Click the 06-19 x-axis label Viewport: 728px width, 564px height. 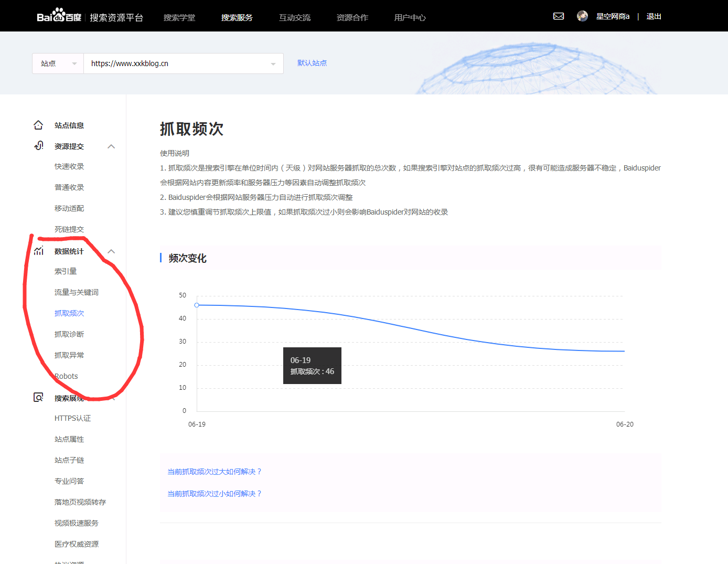[x=197, y=424]
